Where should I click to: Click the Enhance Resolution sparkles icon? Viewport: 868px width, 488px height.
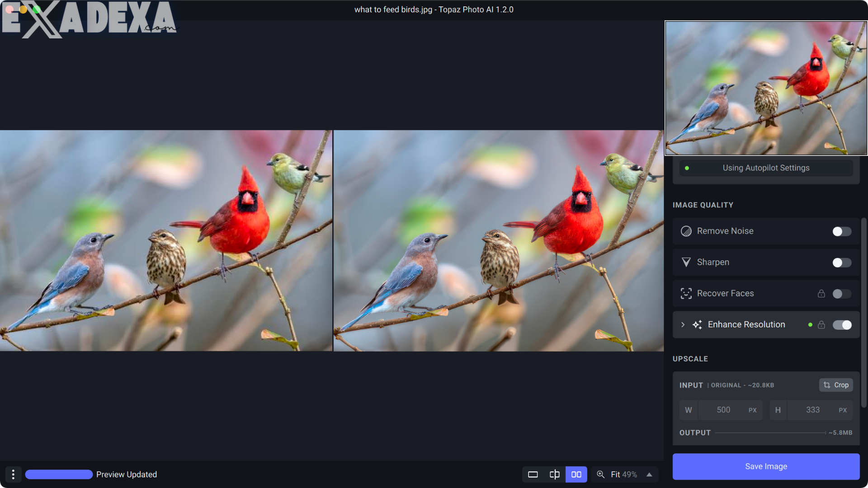[697, 324]
